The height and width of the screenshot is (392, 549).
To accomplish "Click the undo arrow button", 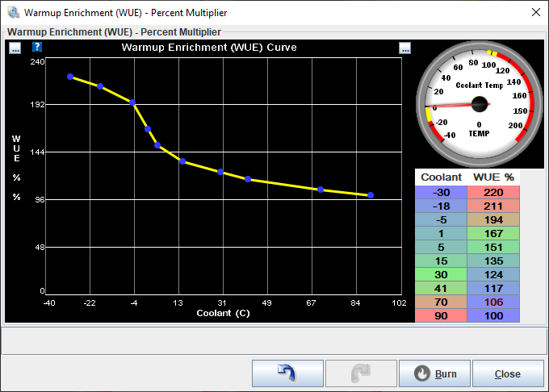I will pyautogui.click(x=287, y=373).
